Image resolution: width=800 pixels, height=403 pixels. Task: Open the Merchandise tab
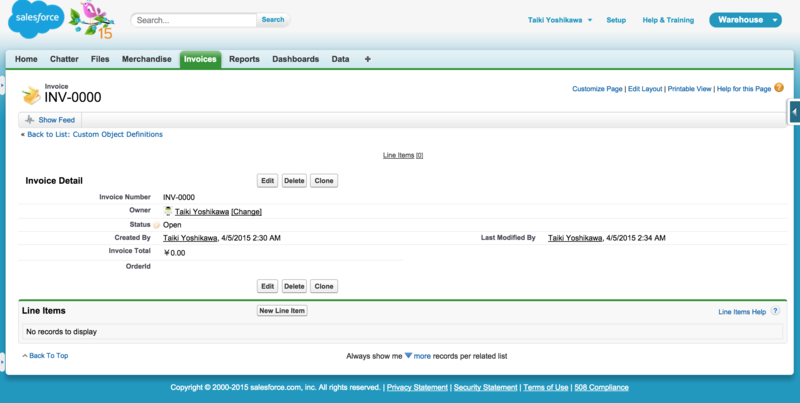tap(146, 59)
